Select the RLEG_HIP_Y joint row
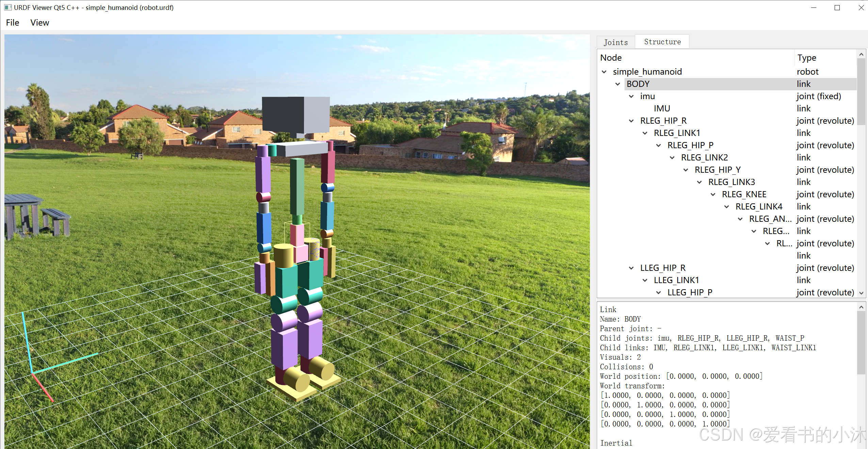 [x=727, y=170]
